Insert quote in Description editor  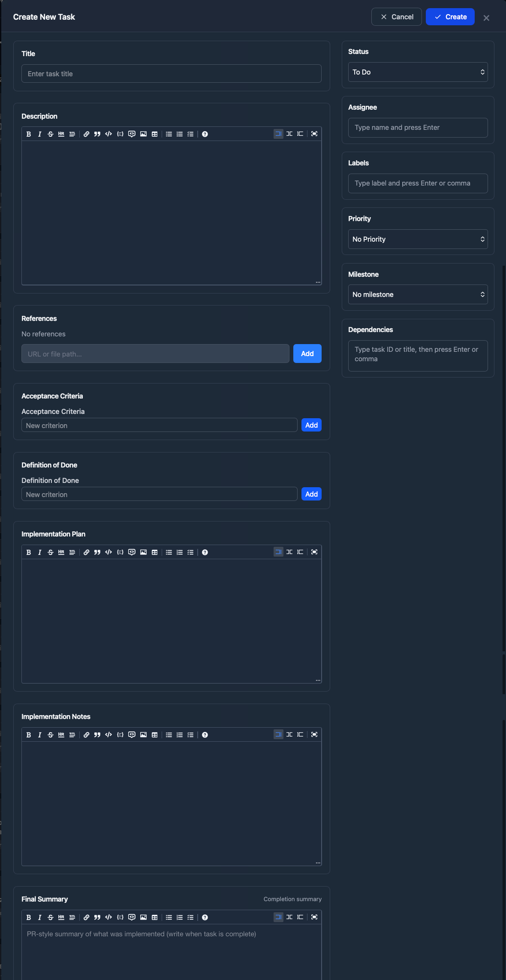pyautogui.click(x=97, y=134)
